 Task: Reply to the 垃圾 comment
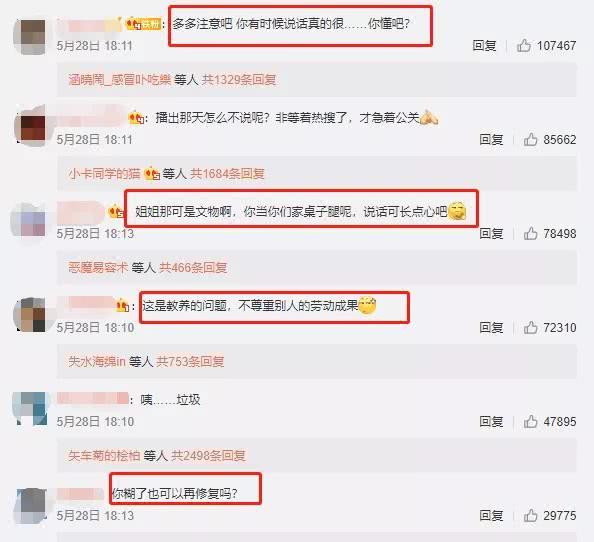(491, 421)
